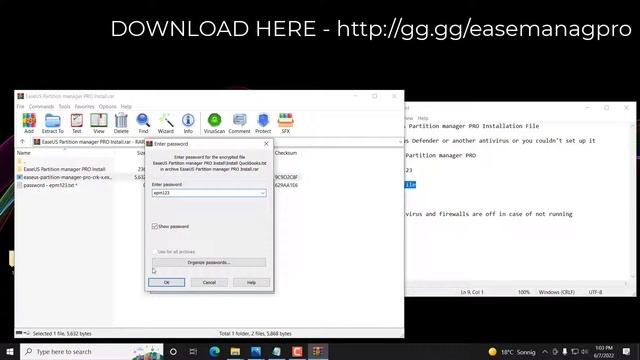
Task: Click the Comment toolbar icon
Action: tap(239, 123)
